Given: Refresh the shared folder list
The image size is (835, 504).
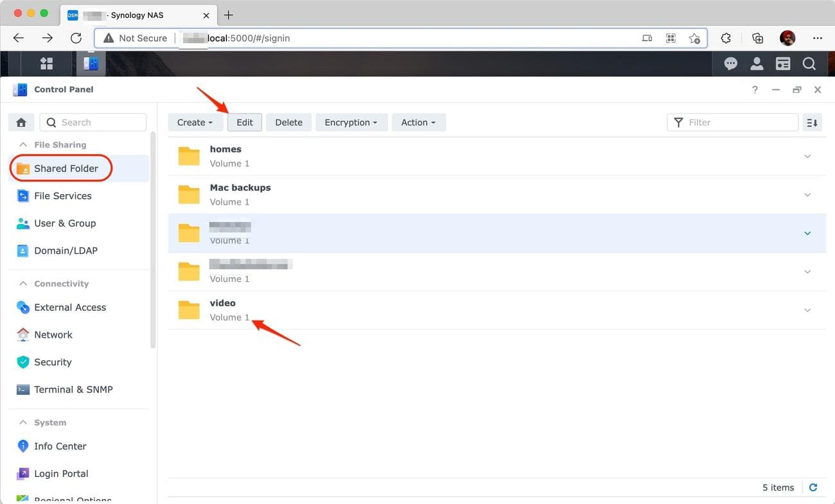Looking at the screenshot, I should pos(813,487).
